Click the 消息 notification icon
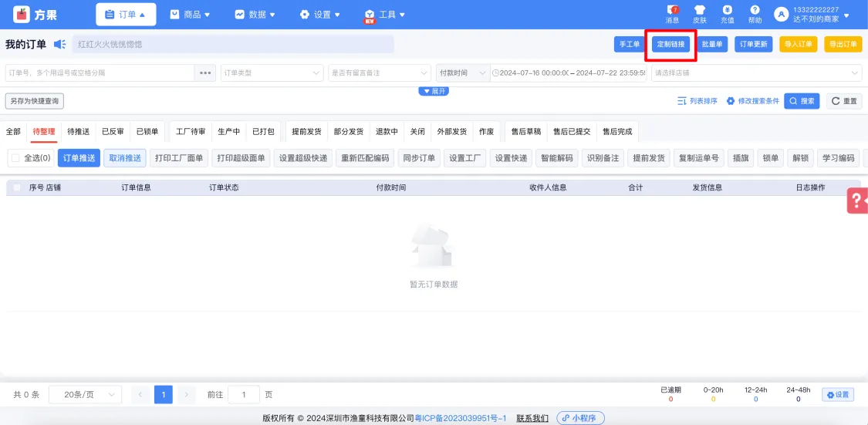 (672, 11)
